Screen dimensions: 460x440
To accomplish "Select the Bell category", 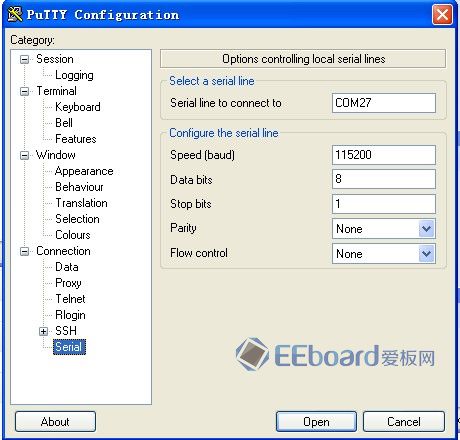I will [x=64, y=123].
